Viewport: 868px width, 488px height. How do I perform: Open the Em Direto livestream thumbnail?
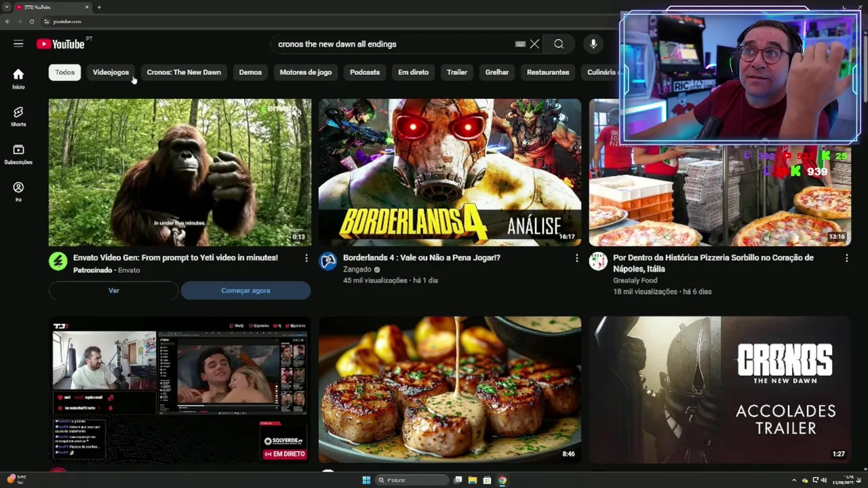coord(180,390)
